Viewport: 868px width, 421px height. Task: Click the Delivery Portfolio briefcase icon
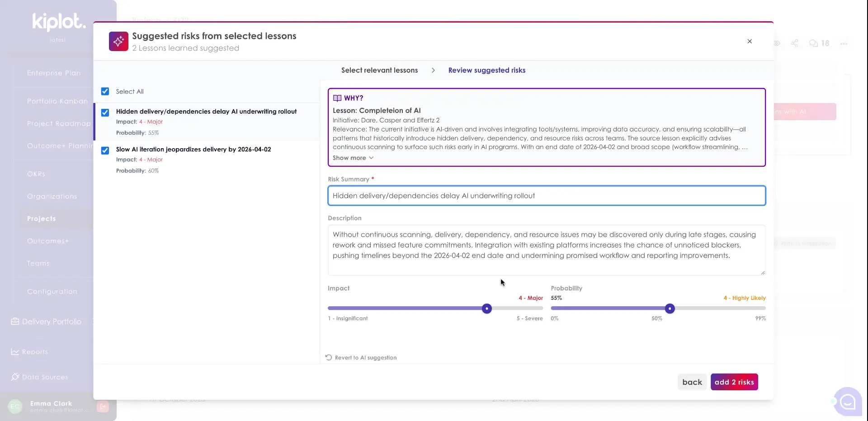click(x=15, y=321)
